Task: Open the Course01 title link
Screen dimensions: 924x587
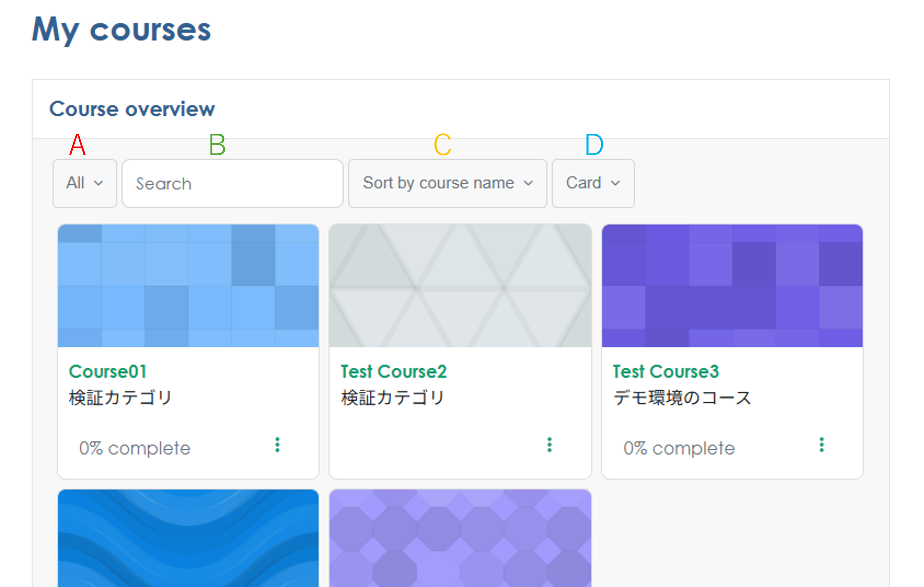Action: pos(108,371)
